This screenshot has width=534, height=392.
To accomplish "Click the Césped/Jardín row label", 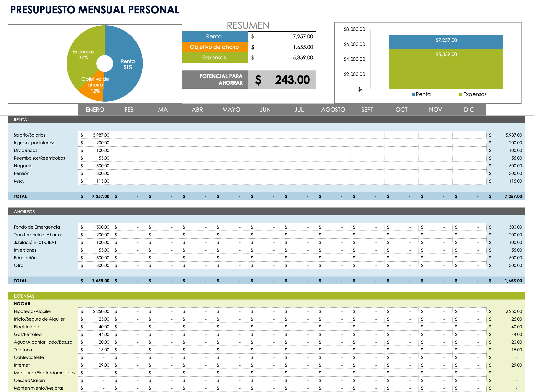I will 29,380.
